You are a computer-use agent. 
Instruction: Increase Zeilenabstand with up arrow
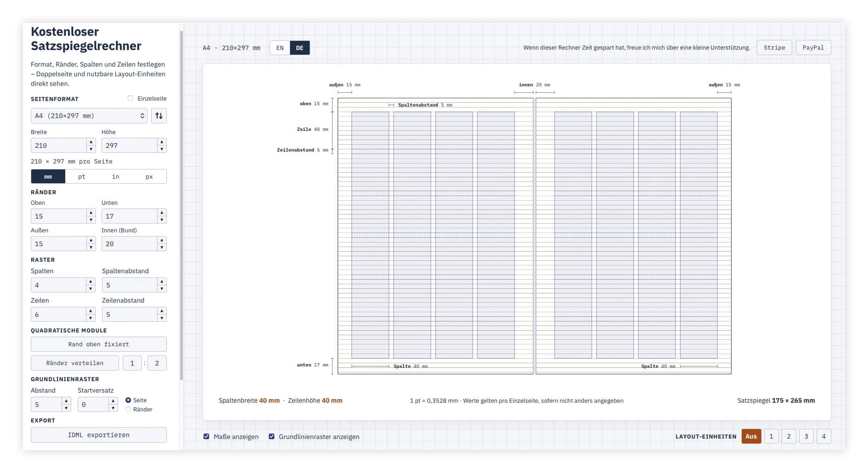pos(162,311)
